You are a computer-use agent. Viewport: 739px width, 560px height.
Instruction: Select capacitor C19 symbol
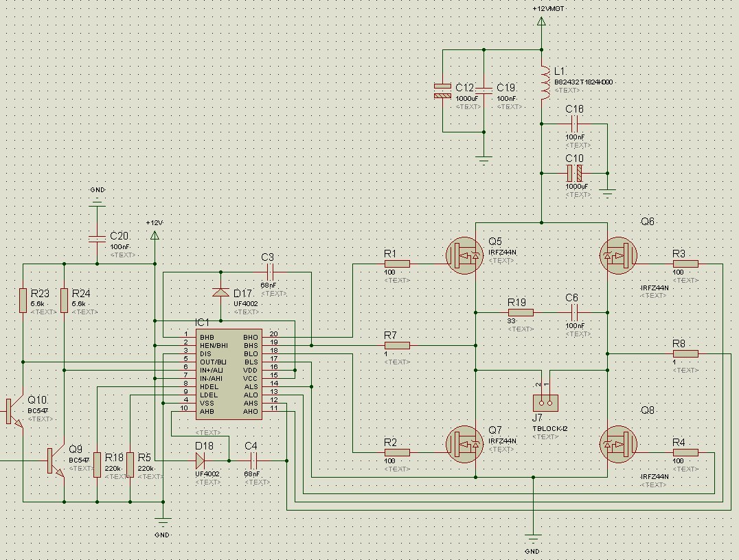pyautogui.click(x=484, y=91)
